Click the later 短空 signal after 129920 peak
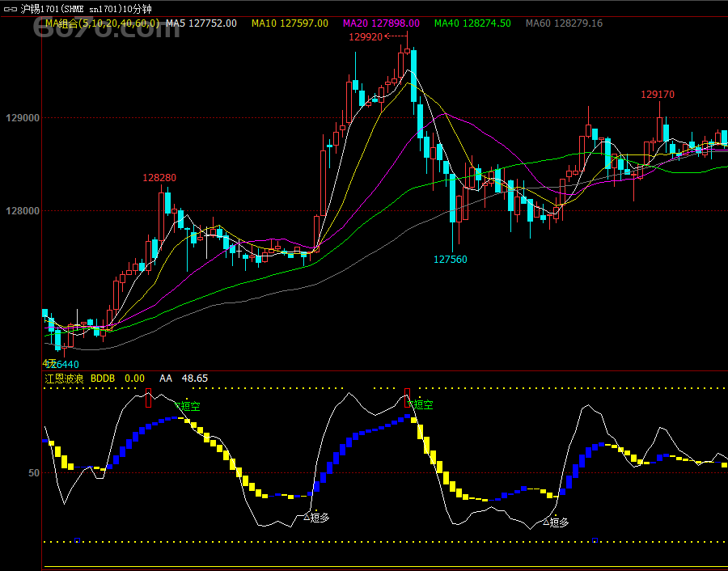Image resolution: width=728 pixels, height=571 pixels. (x=420, y=404)
